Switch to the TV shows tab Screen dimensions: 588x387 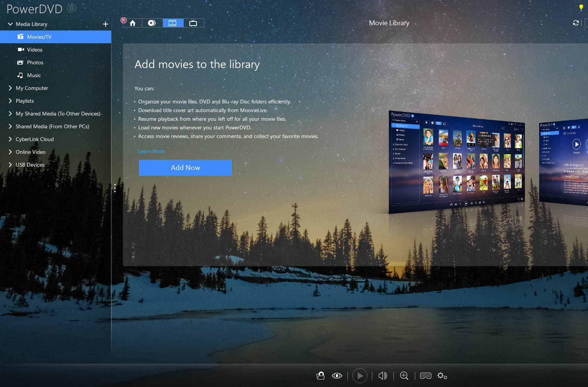tap(193, 23)
